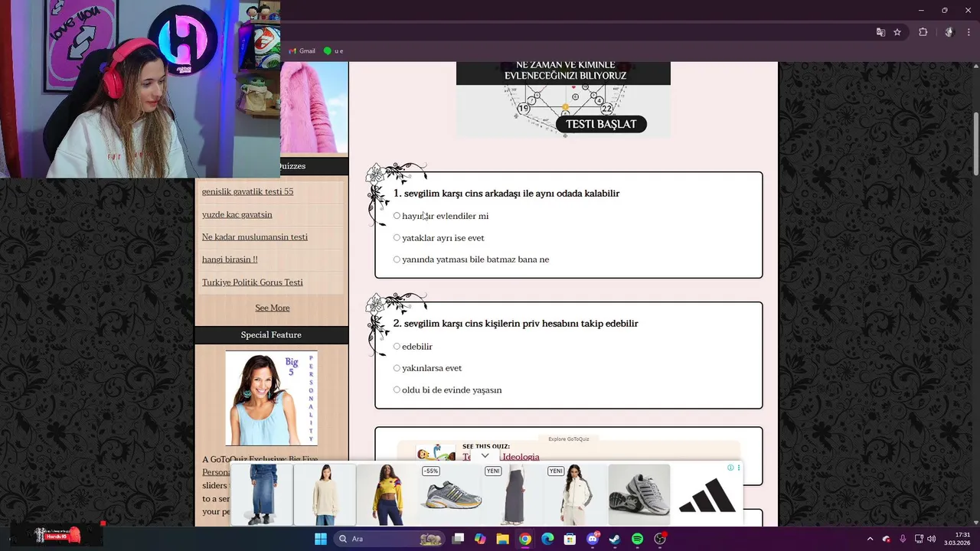Launch Copilot from the taskbar

(480, 539)
